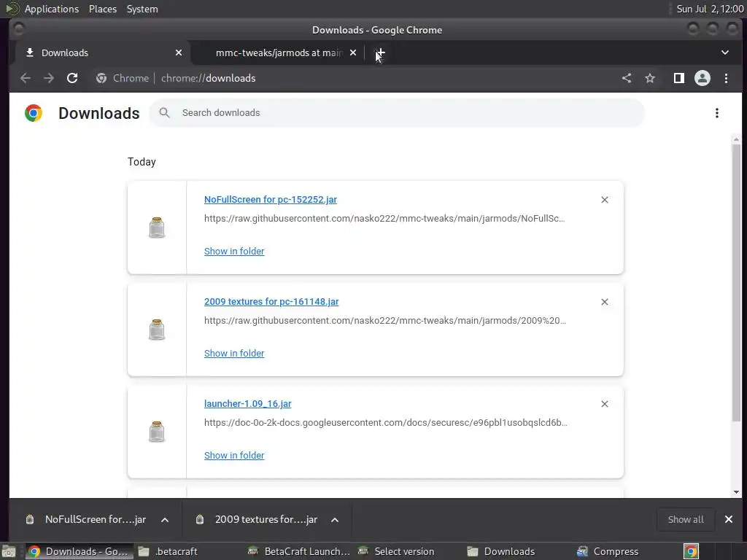Click the Chrome logo beside Downloads heading
This screenshot has width=747, height=560.
(34, 113)
